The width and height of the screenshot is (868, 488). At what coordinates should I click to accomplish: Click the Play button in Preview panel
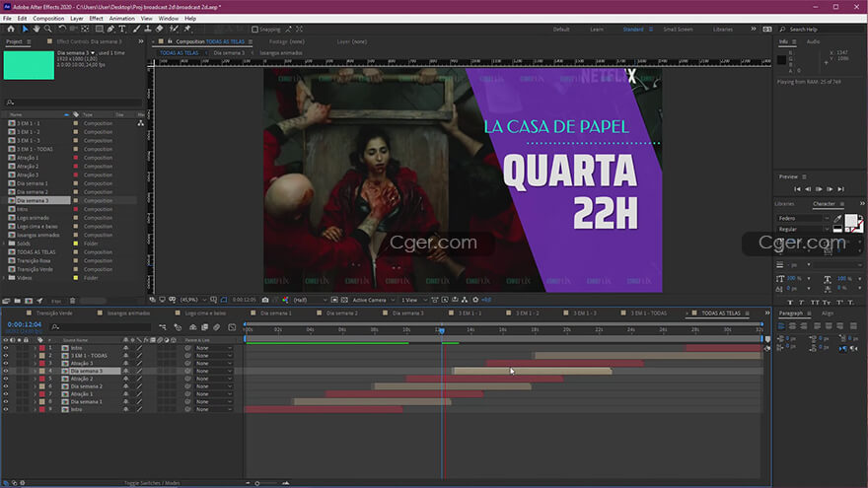click(819, 189)
